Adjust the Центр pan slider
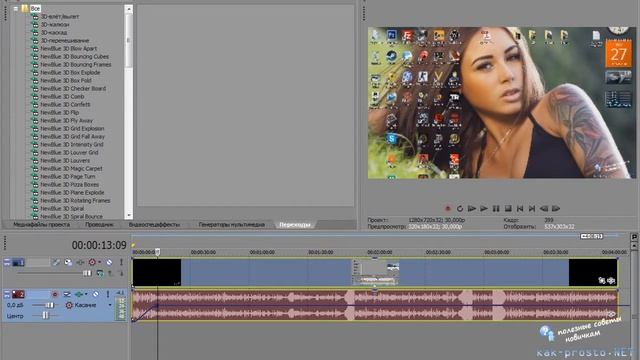The image size is (640, 360). (45, 315)
